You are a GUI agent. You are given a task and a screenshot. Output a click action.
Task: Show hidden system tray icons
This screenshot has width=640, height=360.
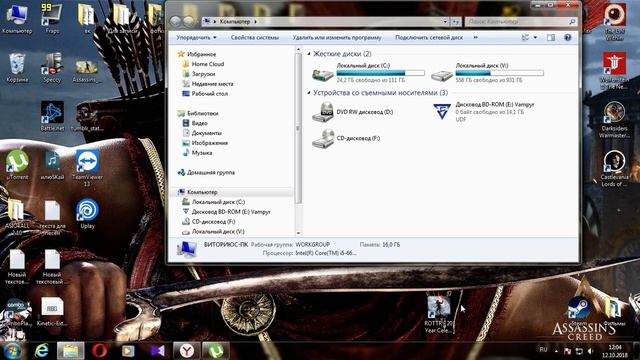coord(556,351)
